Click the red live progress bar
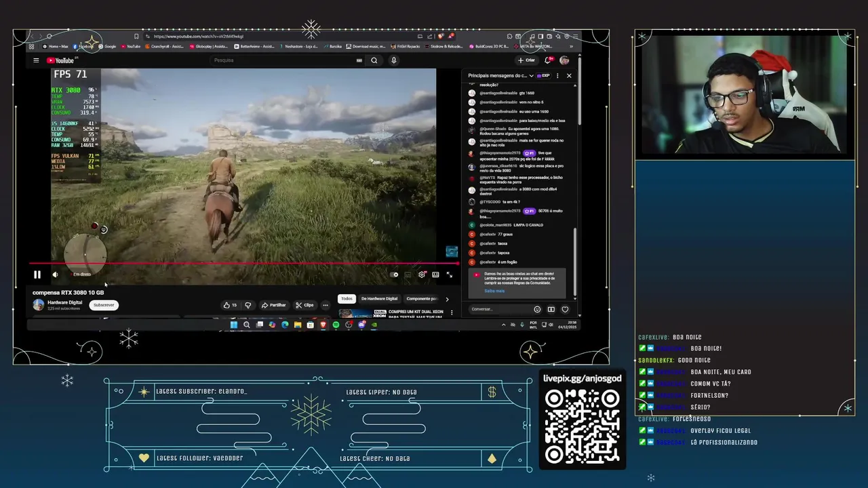The width and height of the screenshot is (868, 488). [244, 264]
